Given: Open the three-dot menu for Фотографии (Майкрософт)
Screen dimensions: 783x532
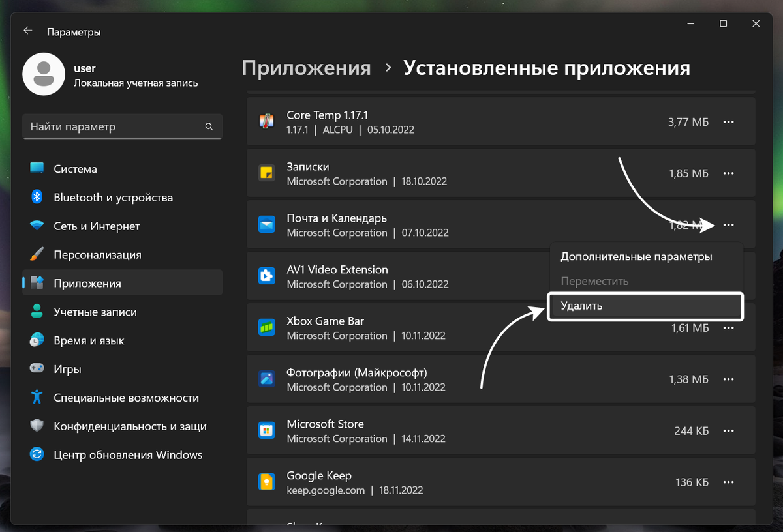Looking at the screenshot, I should (x=729, y=379).
